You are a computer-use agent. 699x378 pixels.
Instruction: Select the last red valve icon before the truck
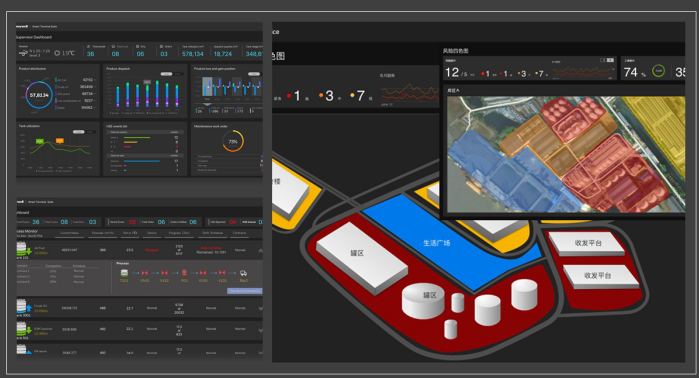pyautogui.click(x=222, y=273)
